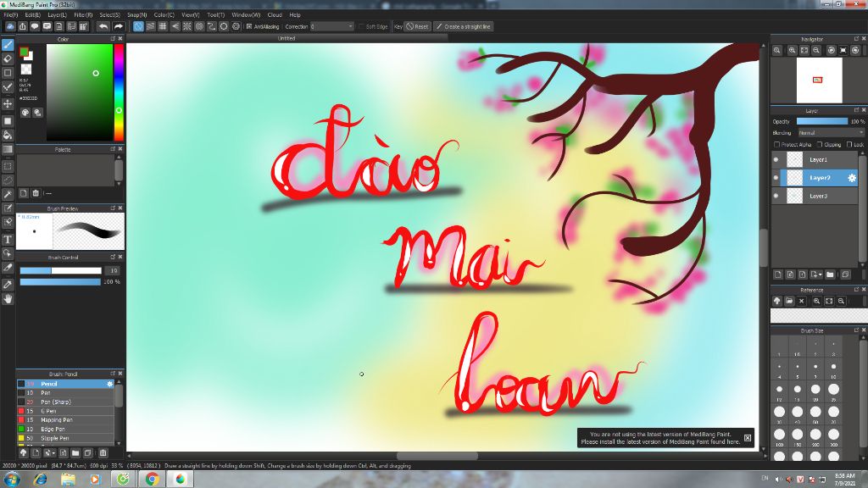The image size is (868, 488).
Task: Select the Brush tool in left toolbar
Action: (x=8, y=45)
